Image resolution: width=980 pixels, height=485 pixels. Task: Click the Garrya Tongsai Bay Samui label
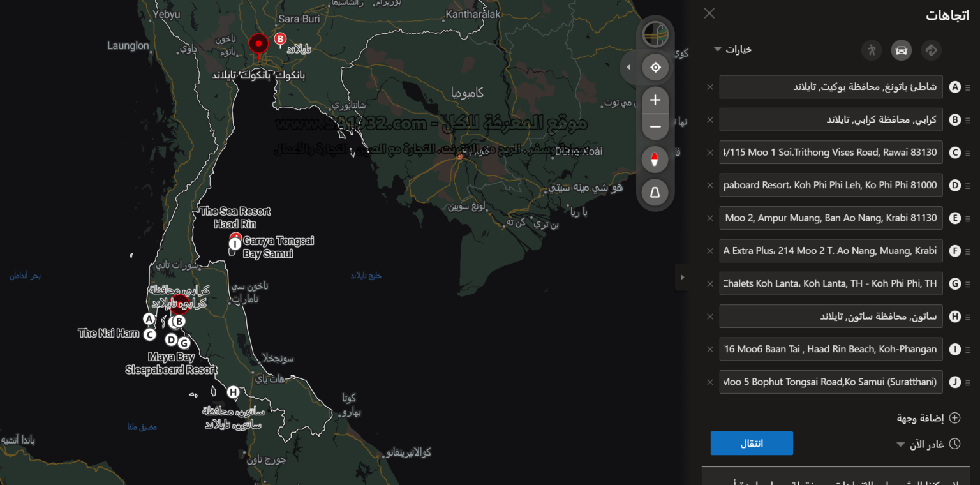[x=278, y=248]
